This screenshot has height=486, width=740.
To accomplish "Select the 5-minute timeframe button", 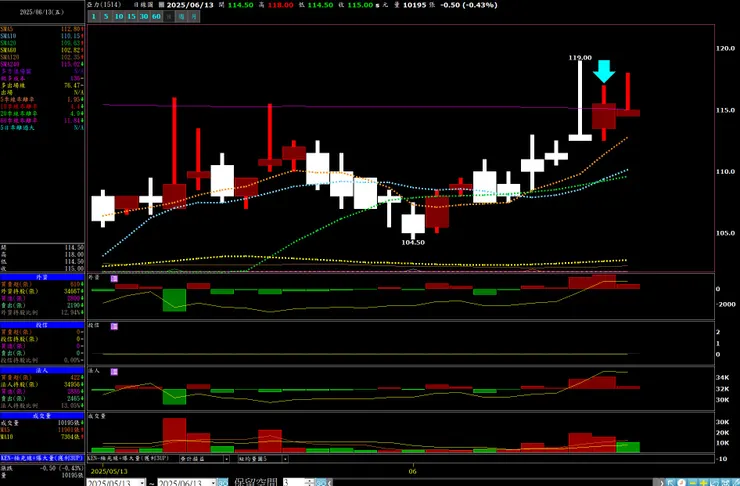I will [x=106, y=17].
